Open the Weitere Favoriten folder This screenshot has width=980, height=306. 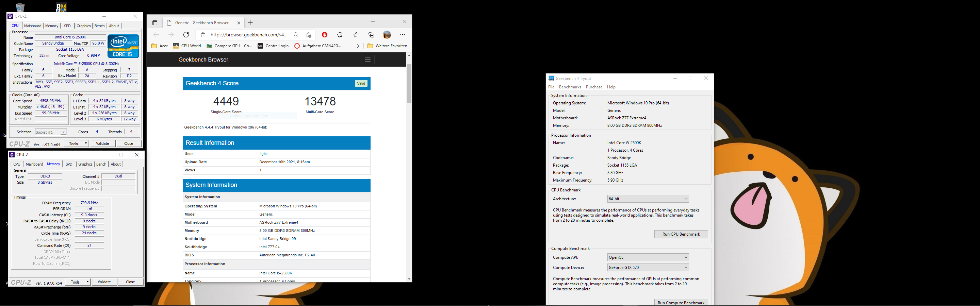pyautogui.click(x=387, y=46)
